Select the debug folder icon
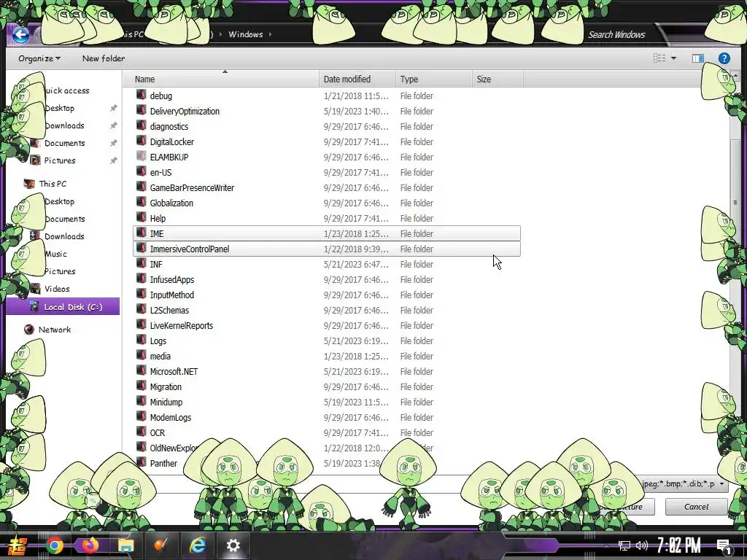 [x=141, y=95]
